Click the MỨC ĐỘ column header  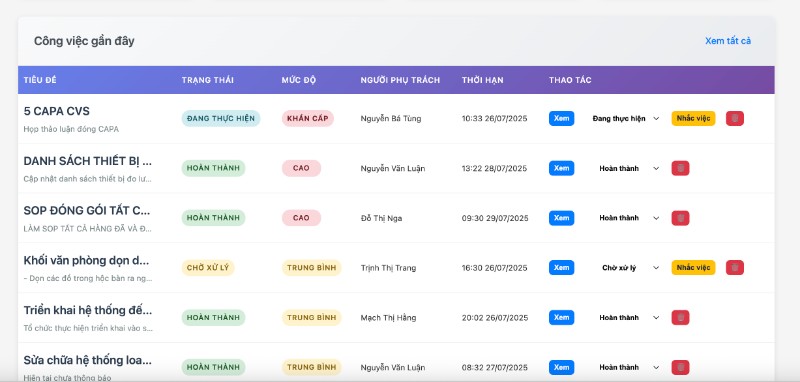298,80
